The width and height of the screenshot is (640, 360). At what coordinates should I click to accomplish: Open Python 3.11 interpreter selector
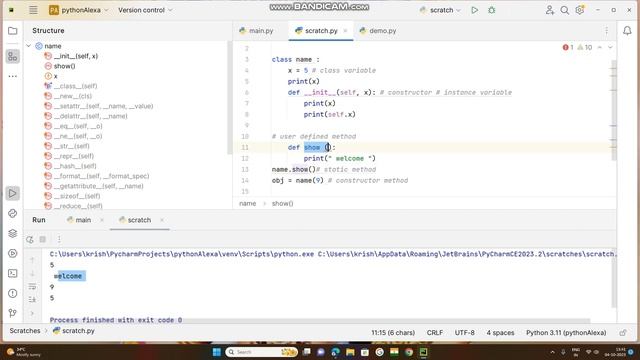[566, 333]
